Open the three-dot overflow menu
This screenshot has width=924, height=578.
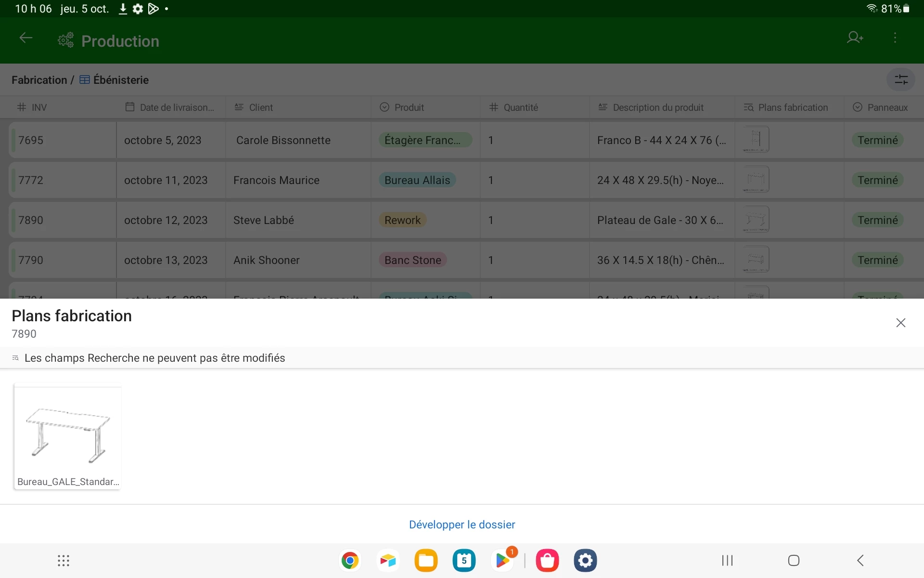coord(895,38)
